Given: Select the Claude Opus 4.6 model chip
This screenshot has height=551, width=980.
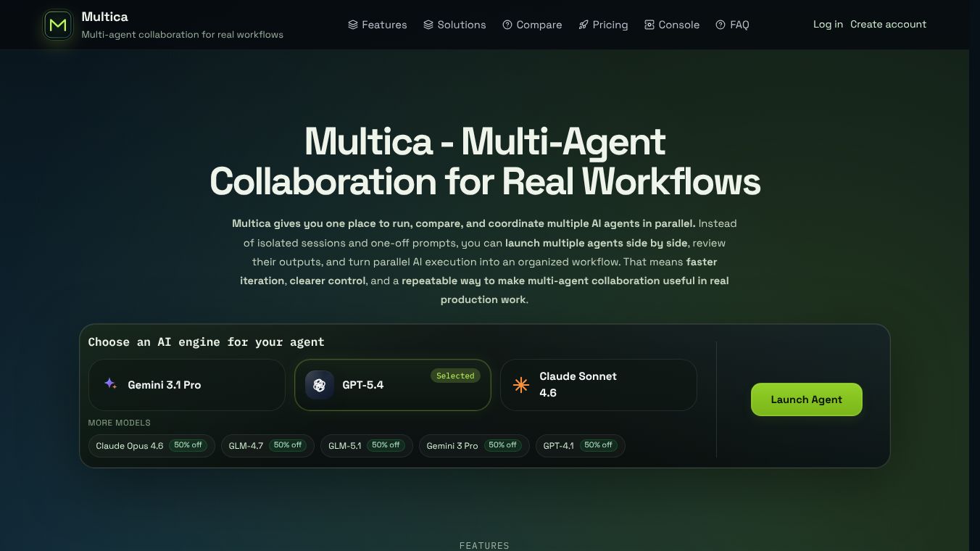Looking at the screenshot, I should tap(151, 446).
